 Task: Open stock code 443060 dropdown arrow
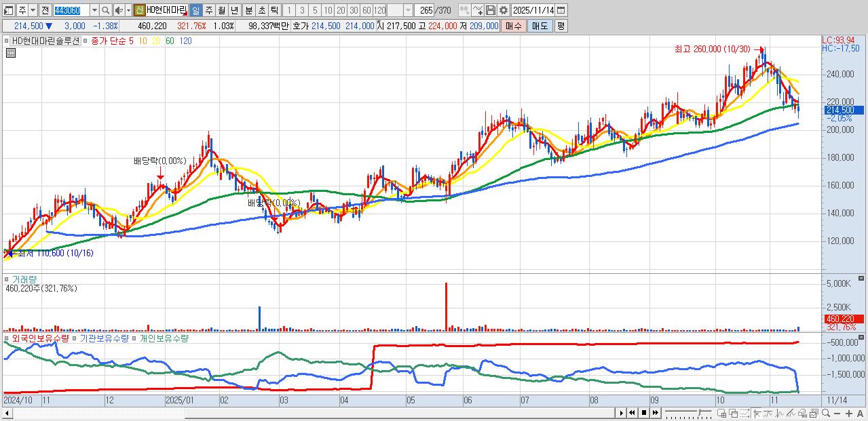pos(94,10)
